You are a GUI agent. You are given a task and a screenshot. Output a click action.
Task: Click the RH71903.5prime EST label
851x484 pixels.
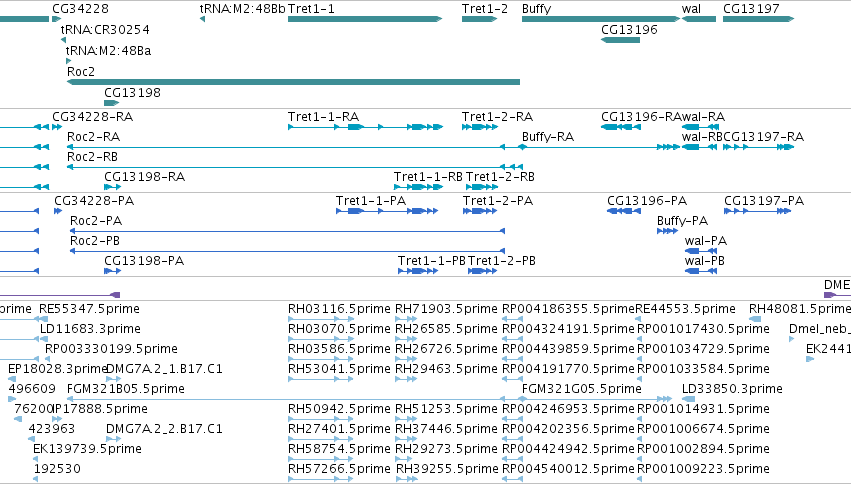(446, 309)
